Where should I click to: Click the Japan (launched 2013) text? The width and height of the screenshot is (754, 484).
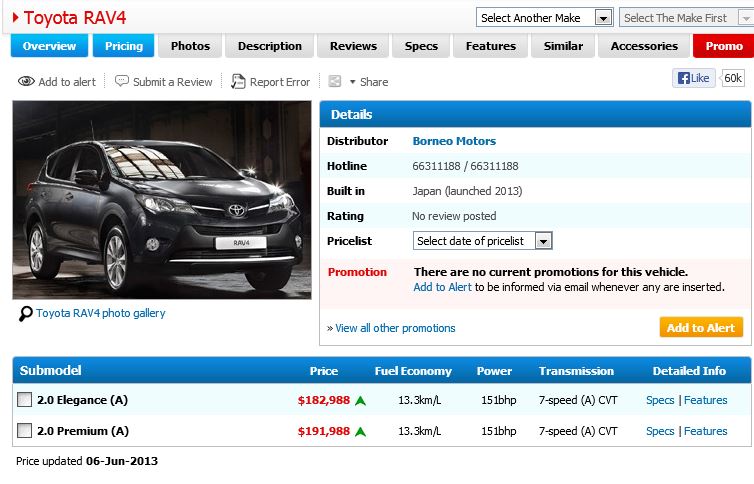(x=467, y=191)
